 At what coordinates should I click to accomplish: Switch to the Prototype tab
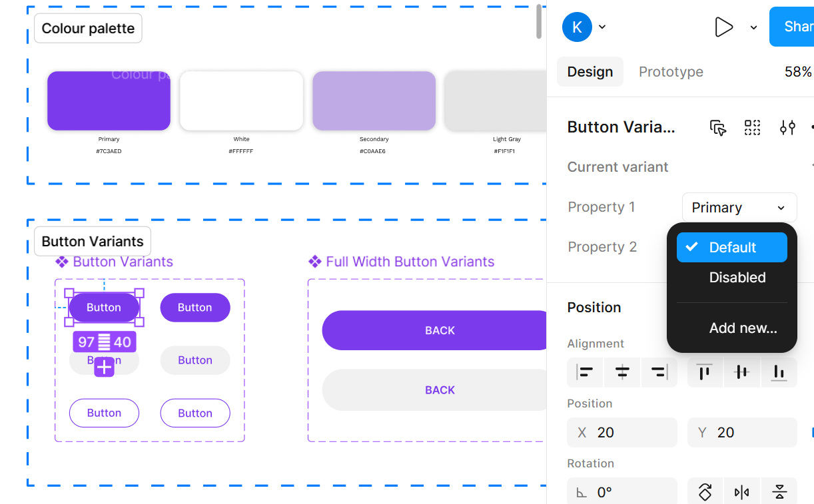671,72
